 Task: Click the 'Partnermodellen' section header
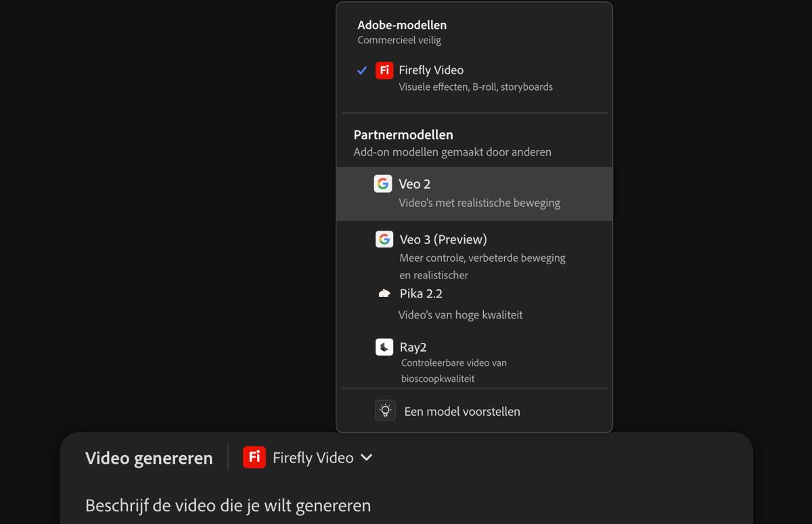click(x=403, y=135)
